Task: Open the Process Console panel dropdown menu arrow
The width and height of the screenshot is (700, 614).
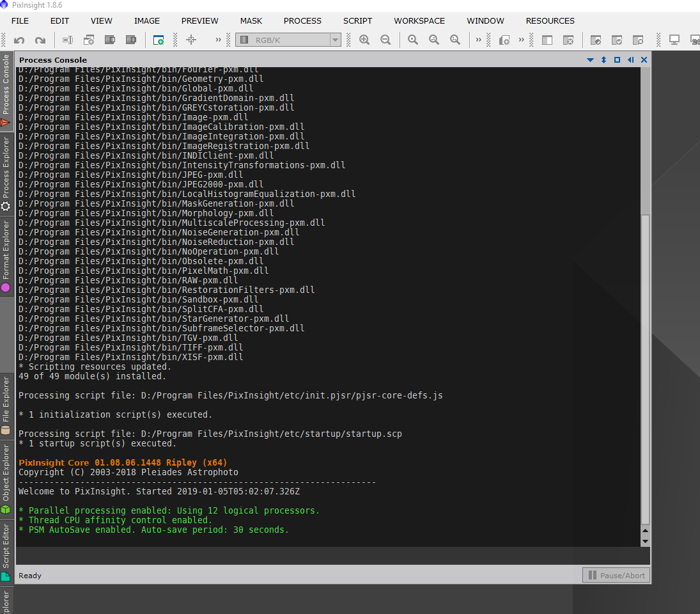Action: coord(590,60)
